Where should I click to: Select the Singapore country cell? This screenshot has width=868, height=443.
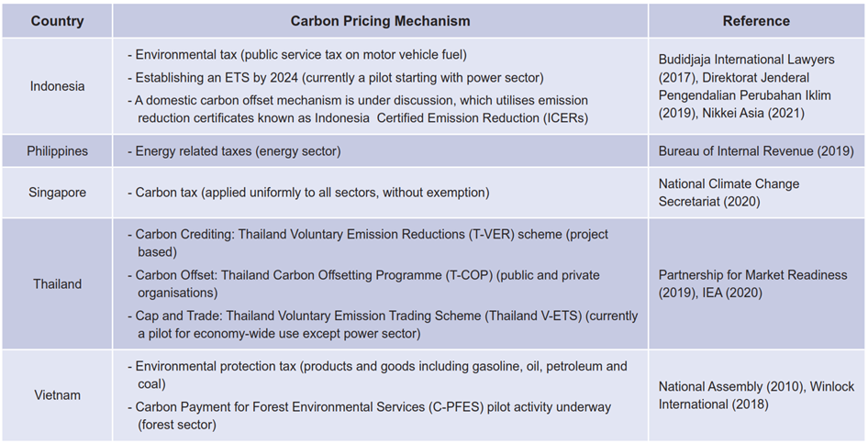click(57, 193)
